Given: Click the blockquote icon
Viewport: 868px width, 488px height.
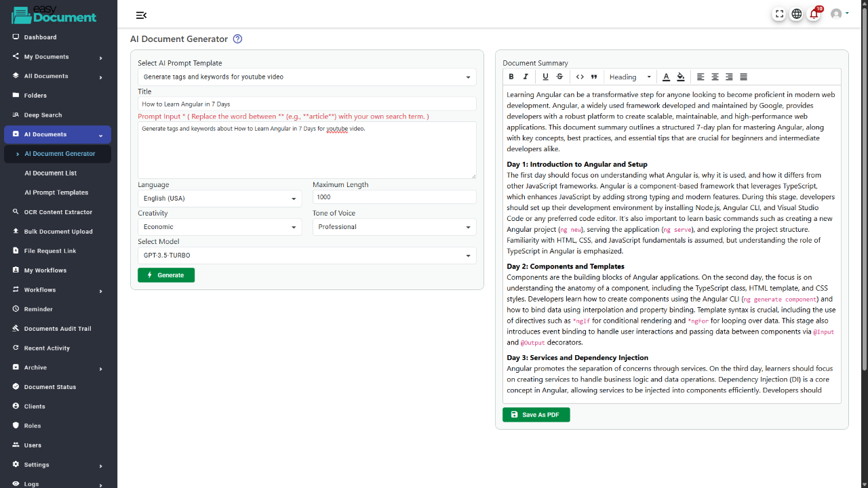Looking at the screenshot, I should coord(594,77).
